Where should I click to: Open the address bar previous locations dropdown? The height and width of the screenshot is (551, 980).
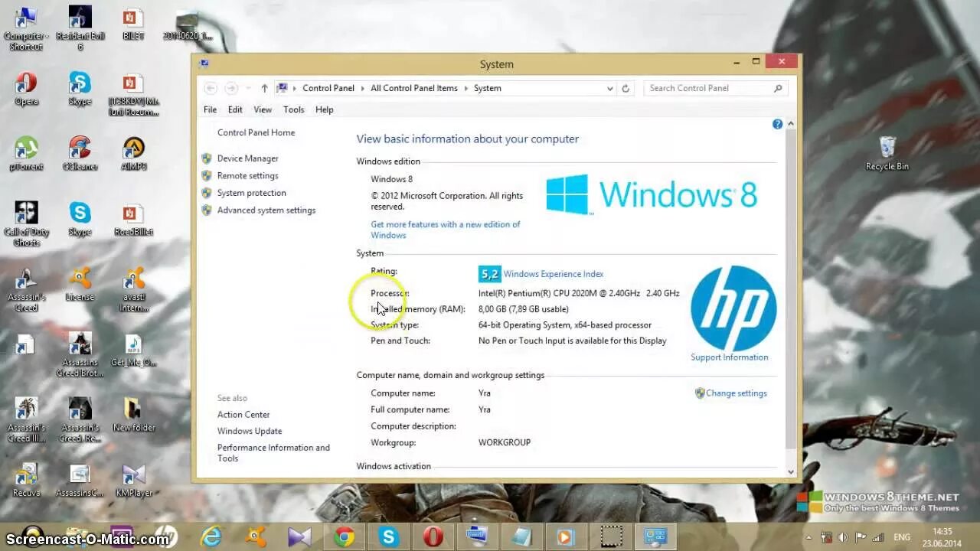609,88
